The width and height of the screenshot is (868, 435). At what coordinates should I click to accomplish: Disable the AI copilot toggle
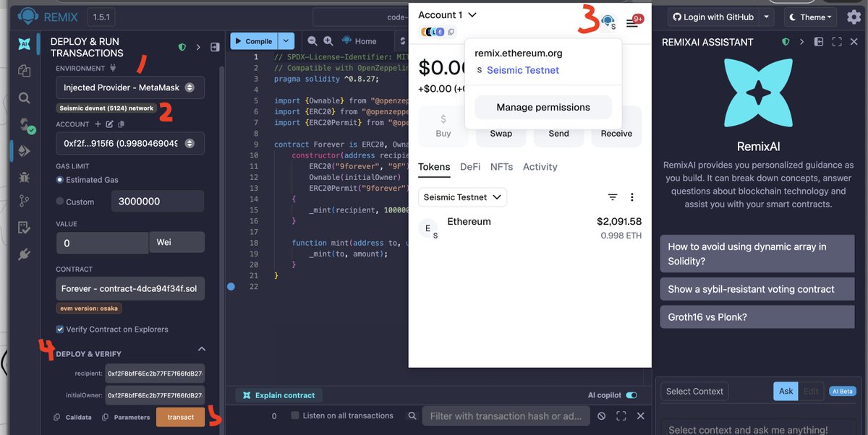[630, 395]
